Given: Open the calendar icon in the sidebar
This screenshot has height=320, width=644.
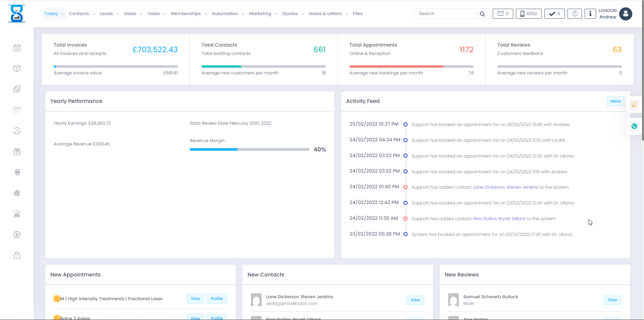Looking at the screenshot, I should [x=17, y=48].
